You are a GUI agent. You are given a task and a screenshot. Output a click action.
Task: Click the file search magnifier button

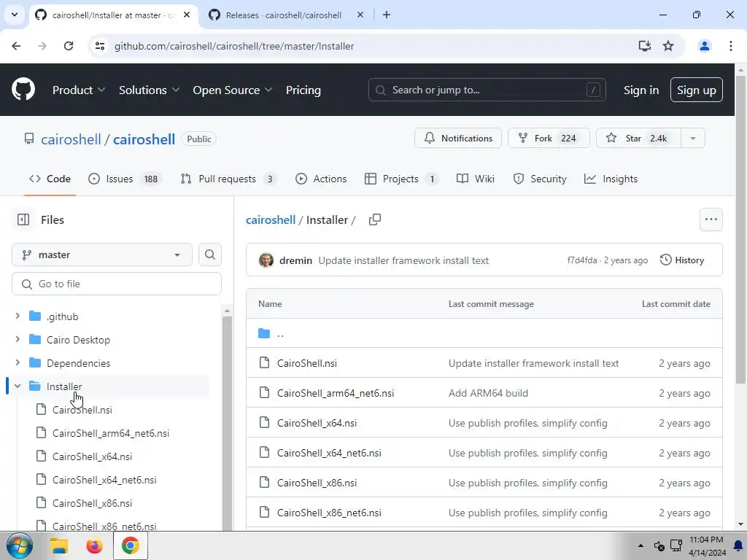tap(209, 254)
